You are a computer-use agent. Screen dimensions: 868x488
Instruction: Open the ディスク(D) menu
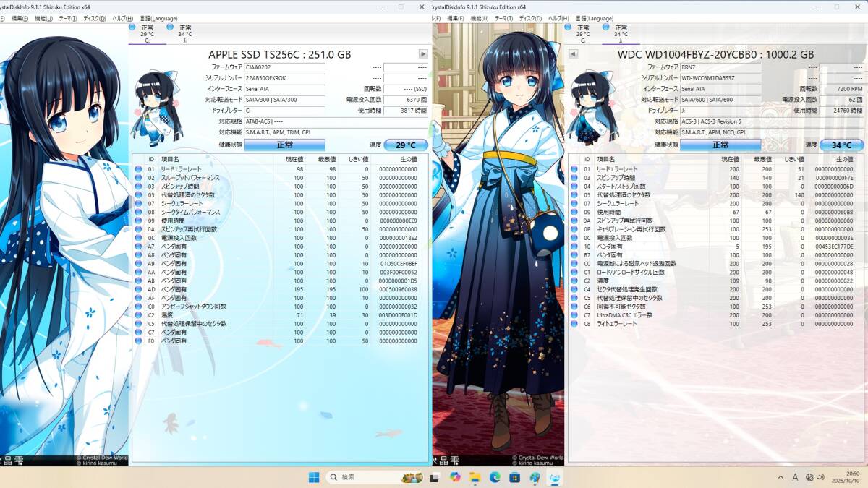(94, 18)
